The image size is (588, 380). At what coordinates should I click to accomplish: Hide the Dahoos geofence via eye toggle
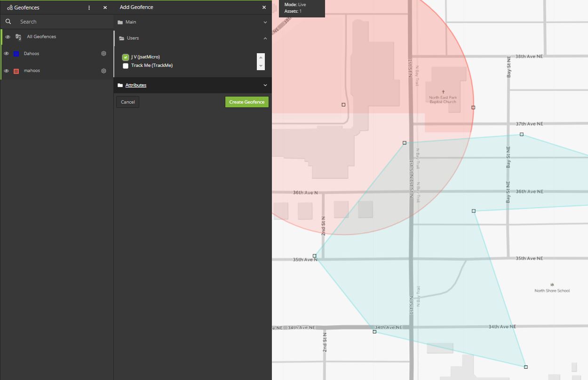(7, 53)
